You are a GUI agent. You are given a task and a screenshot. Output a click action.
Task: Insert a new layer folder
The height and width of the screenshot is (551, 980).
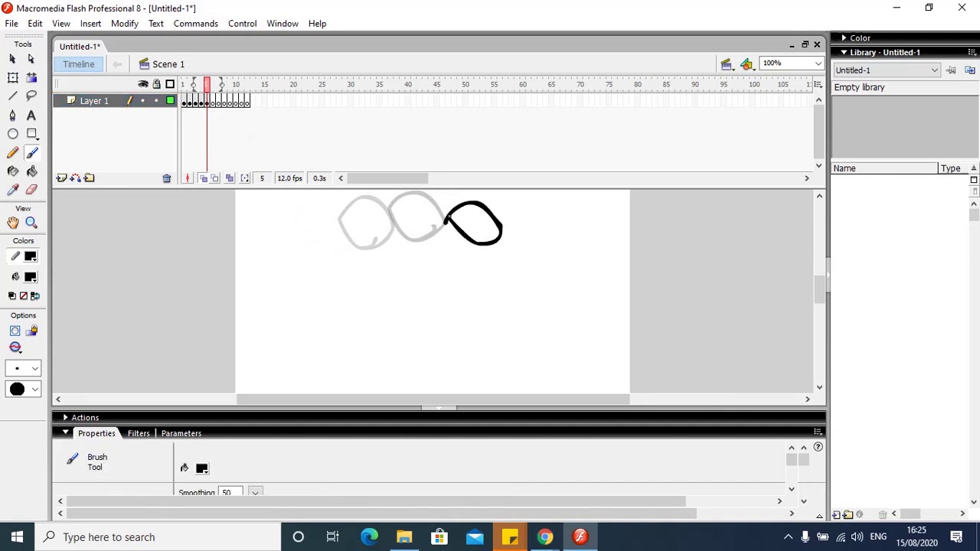coord(90,178)
